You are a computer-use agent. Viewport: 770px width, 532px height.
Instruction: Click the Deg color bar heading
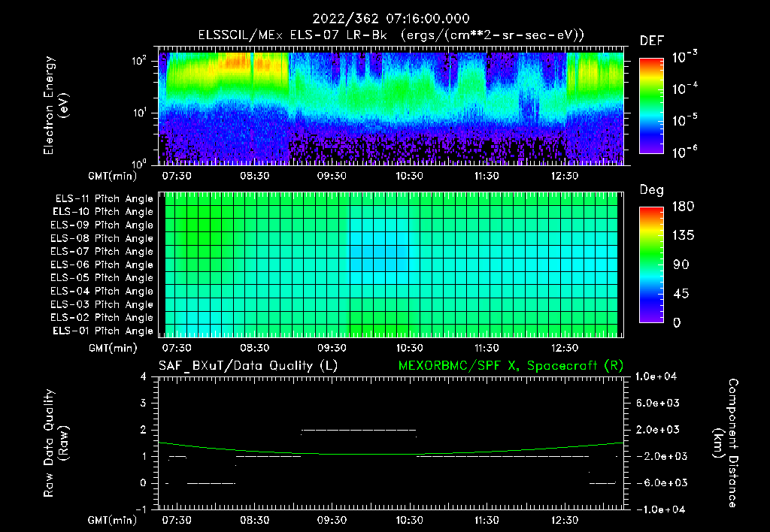652,190
